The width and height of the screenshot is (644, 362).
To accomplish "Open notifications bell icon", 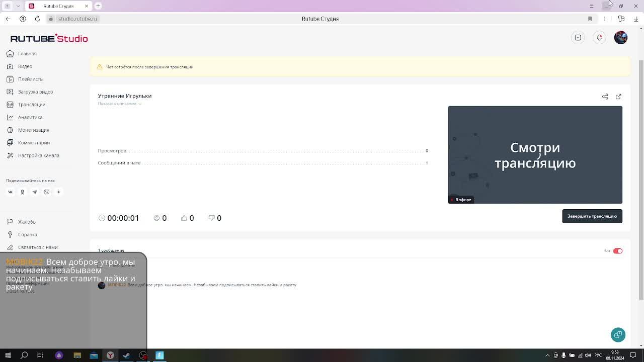I will coord(599,38).
